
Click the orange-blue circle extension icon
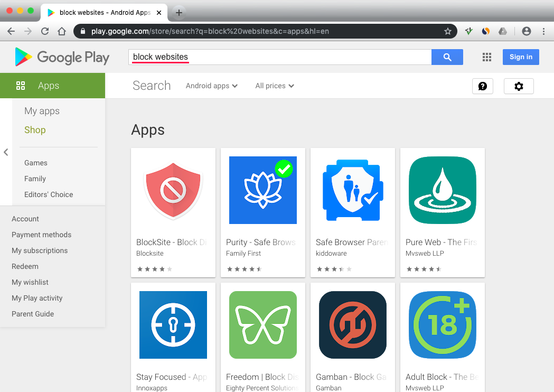click(x=486, y=31)
